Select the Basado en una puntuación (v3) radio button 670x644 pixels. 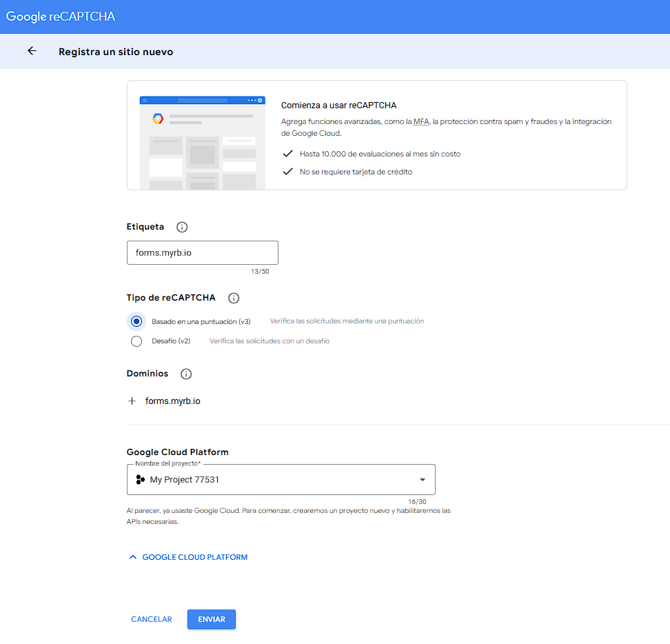136,321
